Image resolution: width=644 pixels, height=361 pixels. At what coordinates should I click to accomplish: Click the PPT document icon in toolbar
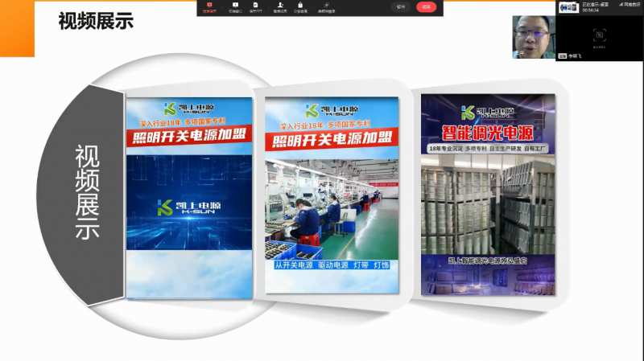(x=255, y=5)
